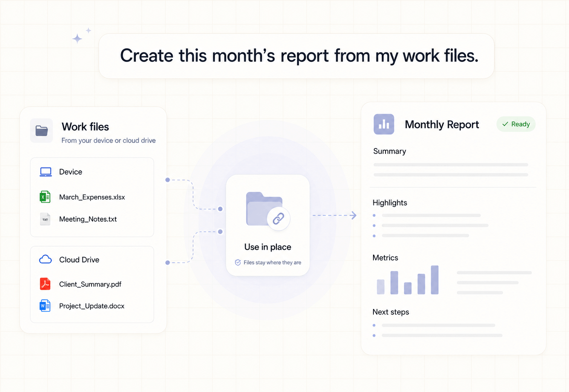Click the chain link badge on the folder
569x392 pixels.
tap(278, 218)
